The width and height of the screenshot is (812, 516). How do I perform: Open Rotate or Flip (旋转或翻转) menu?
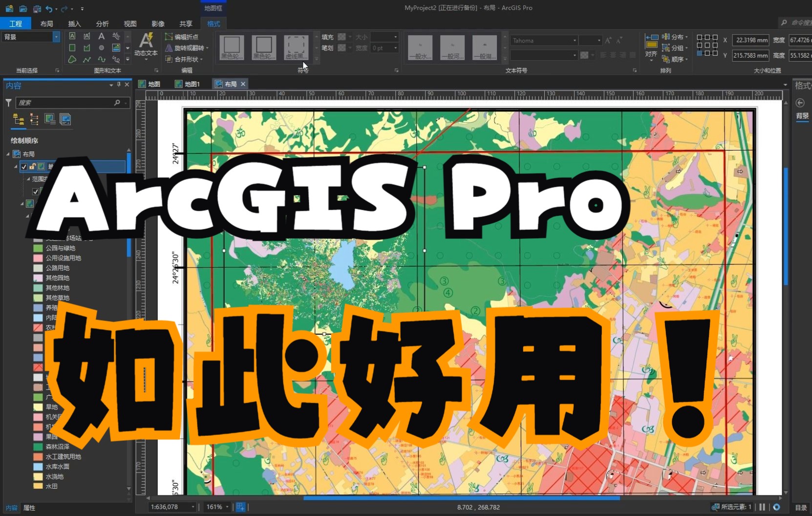point(186,48)
